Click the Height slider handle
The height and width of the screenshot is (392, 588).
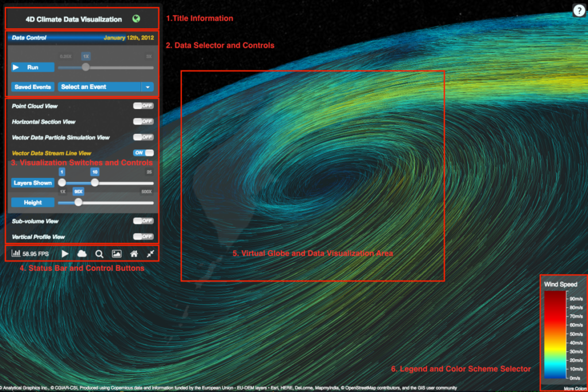coord(79,202)
